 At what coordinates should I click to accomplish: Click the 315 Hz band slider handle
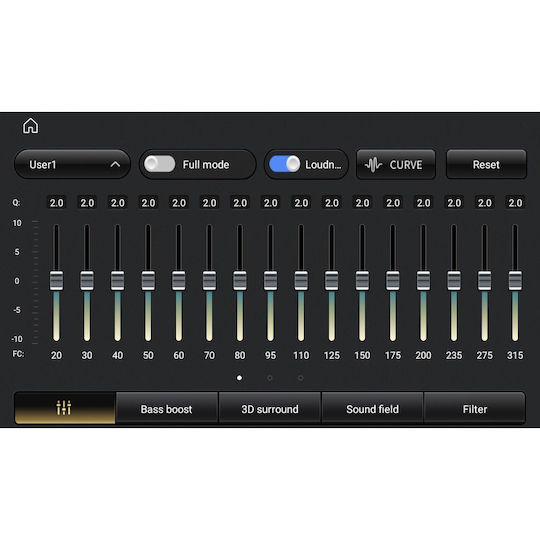(x=515, y=281)
